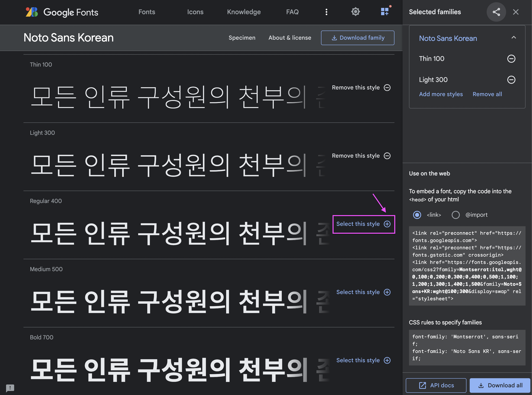Remove Thin 100 from the selected families panel
The image size is (532, 395).
pos(511,58)
